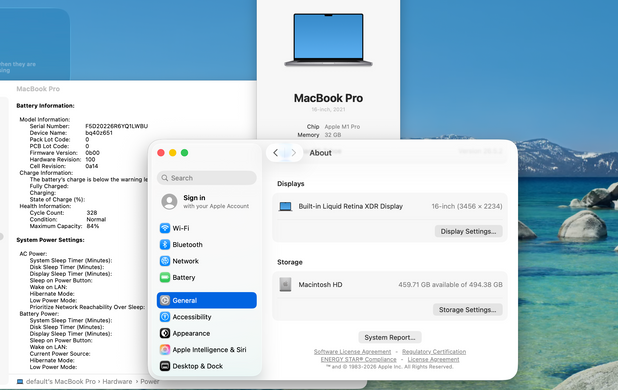Click Hardware in System Report path bar
Screen dimensions: 618x390
pos(117,382)
